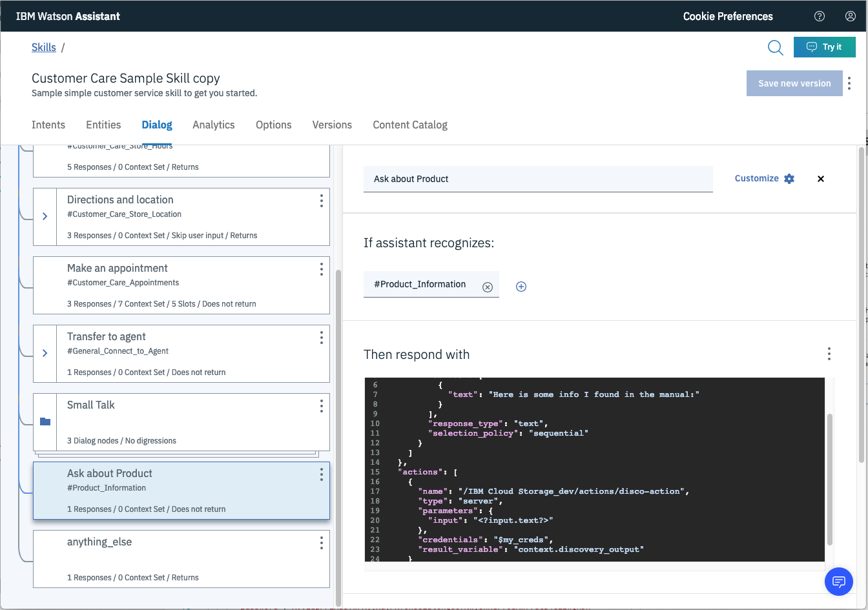The height and width of the screenshot is (610, 868).
Task: Select the Transfer to agent node title
Action: pyautogui.click(x=107, y=336)
